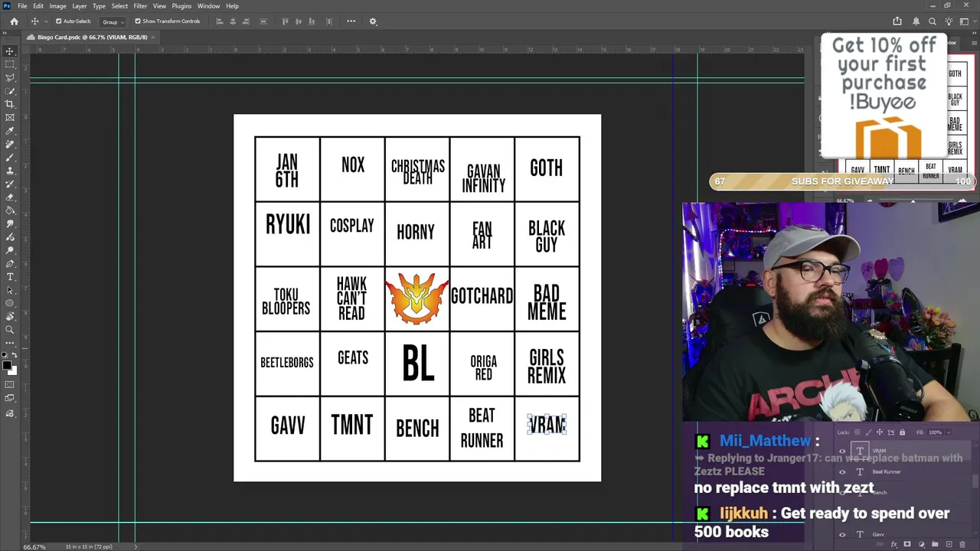980x551 pixels.
Task: Select the Rectangular Marquee tool
Action: pos(10,64)
